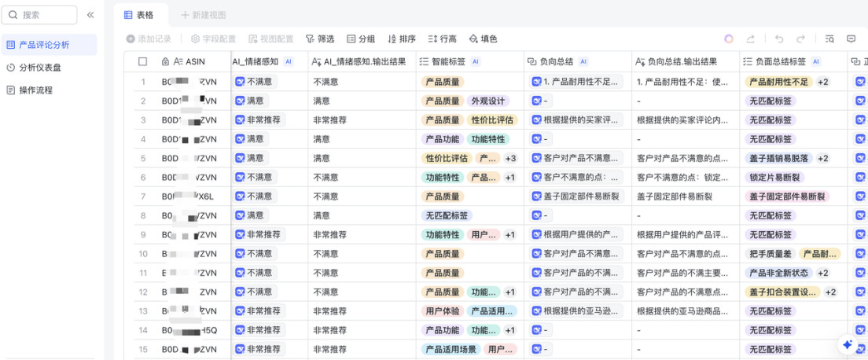Collapse the left sidebar with double-chevron icon
This screenshot has height=360, width=868.
(90, 15)
